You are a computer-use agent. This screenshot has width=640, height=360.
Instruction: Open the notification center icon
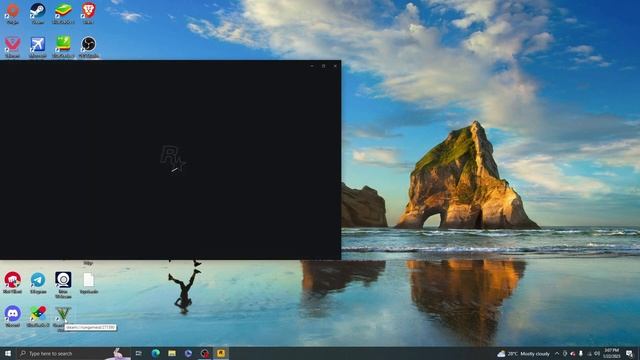click(x=629, y=353)
